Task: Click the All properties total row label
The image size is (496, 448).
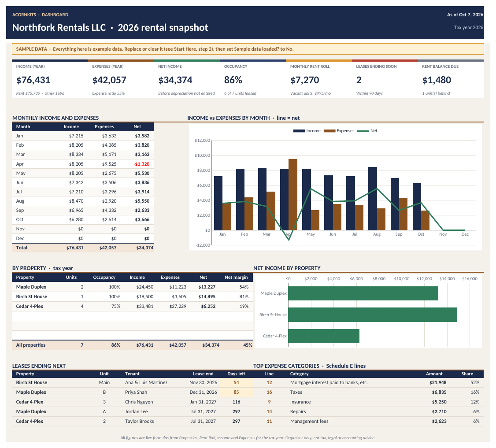Action: click(31, 345)
